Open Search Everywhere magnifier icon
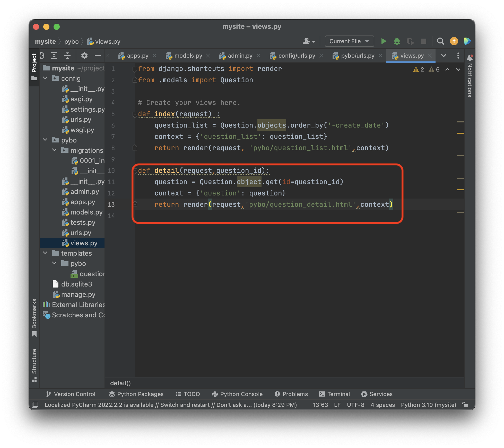This screenshot has height=448, width=504. (x=440, y=41)
